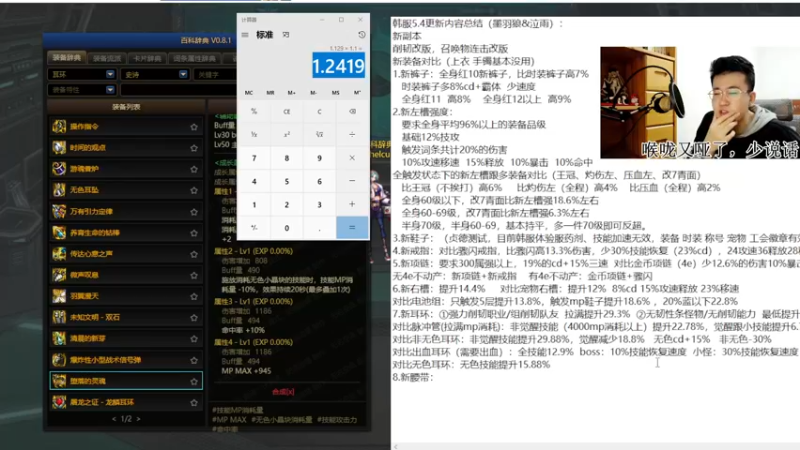Image resolution: width=800 pixels, height=450 pixels.
Task: Click the calculator plus key
Action: point(352,204)
